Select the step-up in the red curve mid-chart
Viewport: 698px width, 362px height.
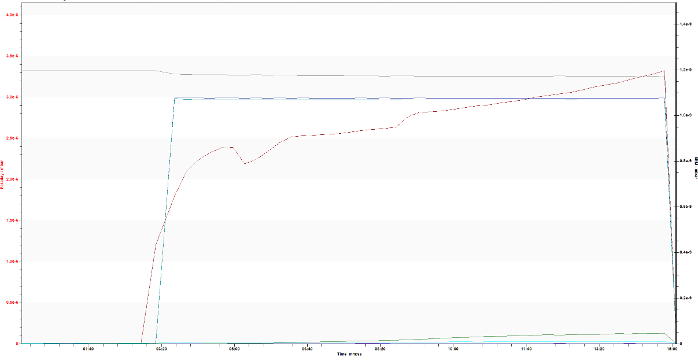(407, 119)
